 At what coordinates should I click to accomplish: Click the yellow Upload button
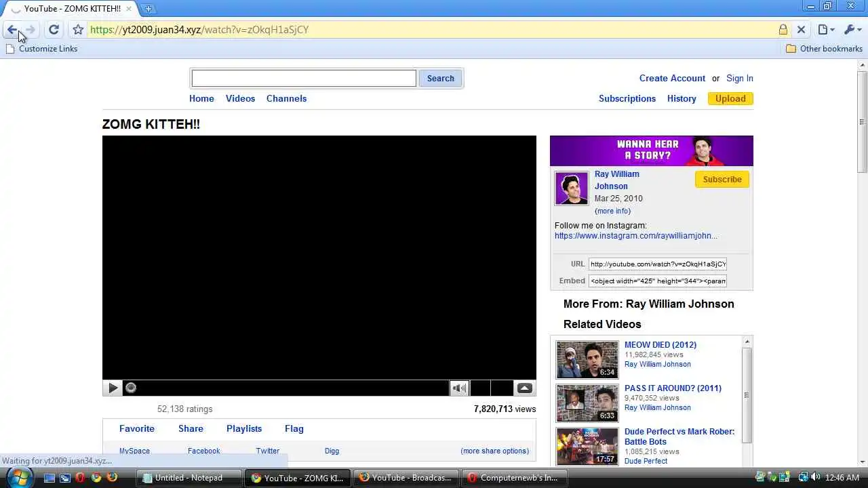point(730,99)
